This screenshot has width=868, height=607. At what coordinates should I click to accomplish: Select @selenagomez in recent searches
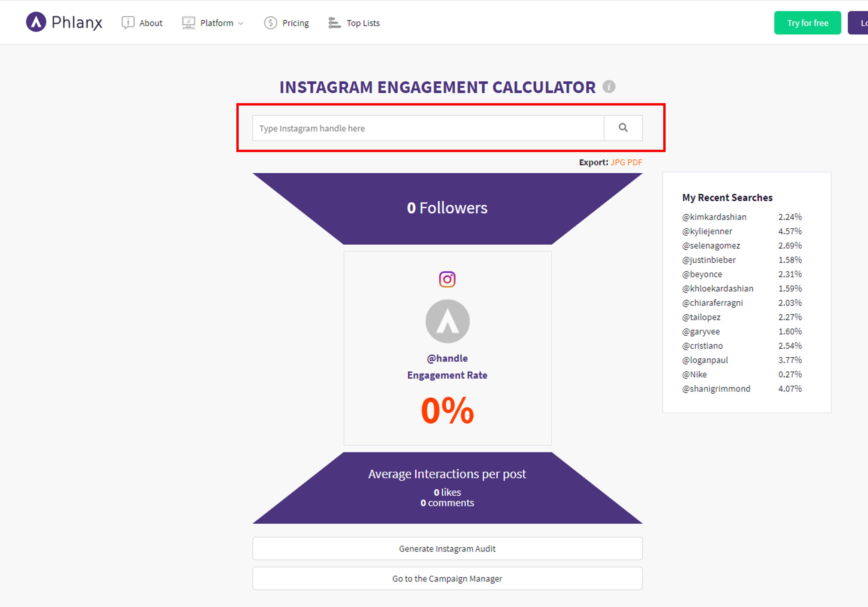711,246
